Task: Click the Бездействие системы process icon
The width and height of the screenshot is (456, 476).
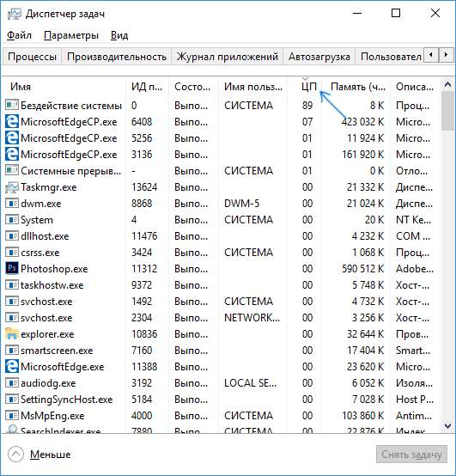Action: click(12, 105)
